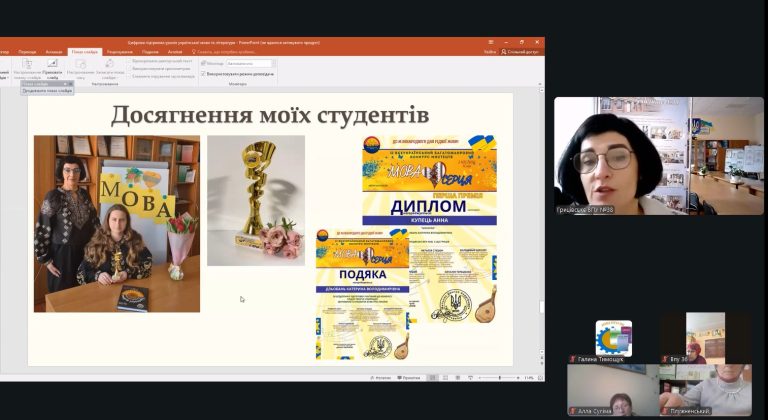Click the Share button in PowerPoint title area
768x420 pixels.
coord(520,52)
